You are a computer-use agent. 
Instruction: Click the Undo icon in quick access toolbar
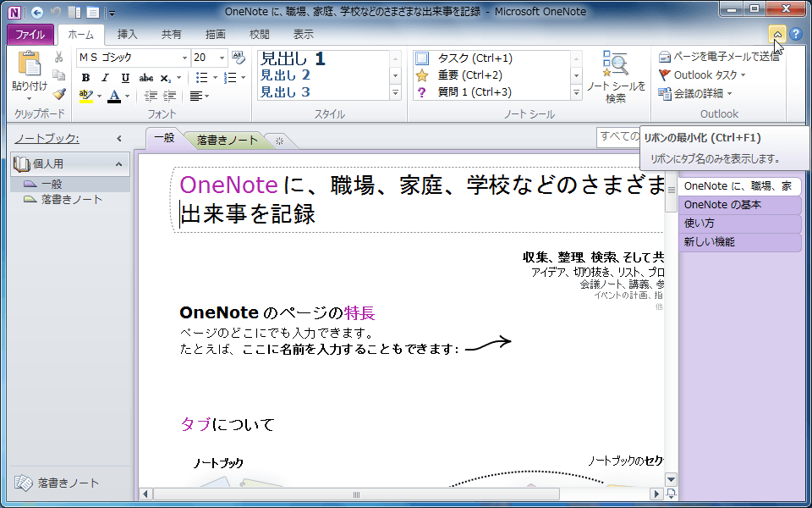pyautogui.click(x=56, y=13)
